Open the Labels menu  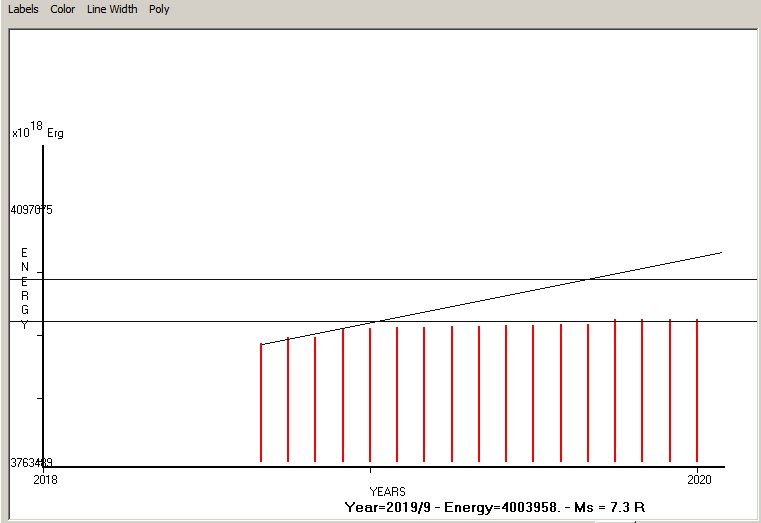24,9
